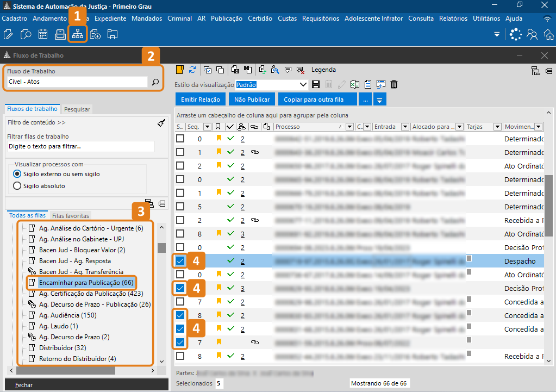556x392 pixels.
Task: Open the Mandados menu
Action: (147, 18)
